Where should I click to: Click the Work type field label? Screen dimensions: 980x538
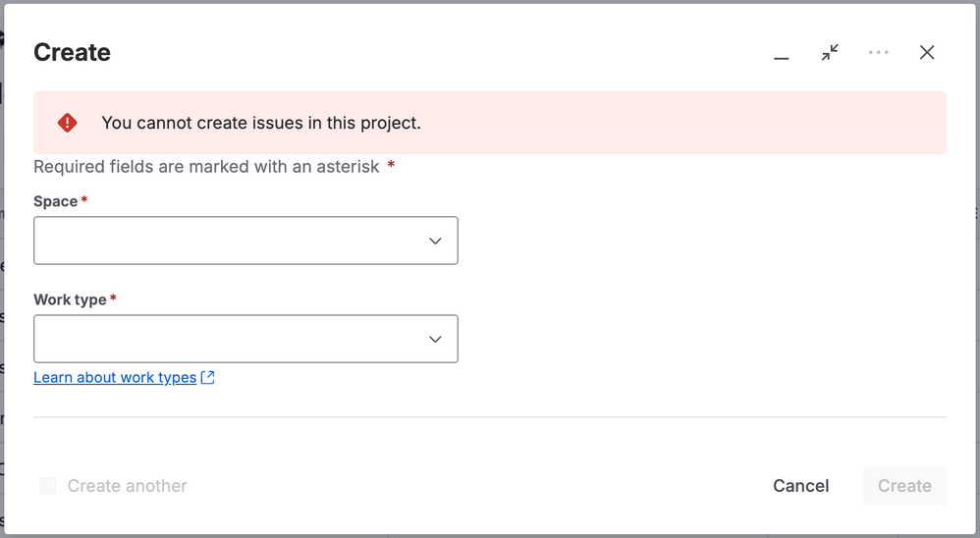70,299
